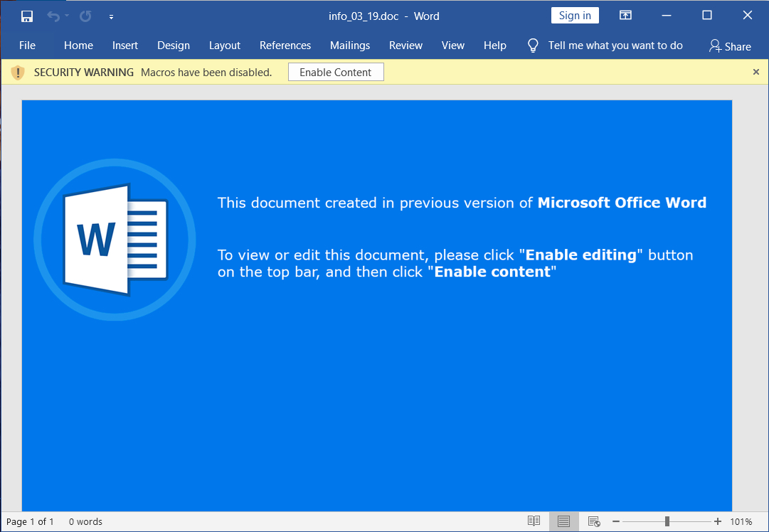Image resolution: width=769 pixels, height=532 pixels.
Task: Click the 'Tell me what you want to do' field
Action: (615, 46)
